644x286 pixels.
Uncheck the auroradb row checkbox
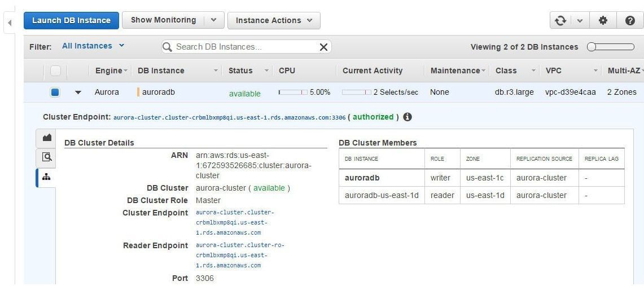coord(55,93)
